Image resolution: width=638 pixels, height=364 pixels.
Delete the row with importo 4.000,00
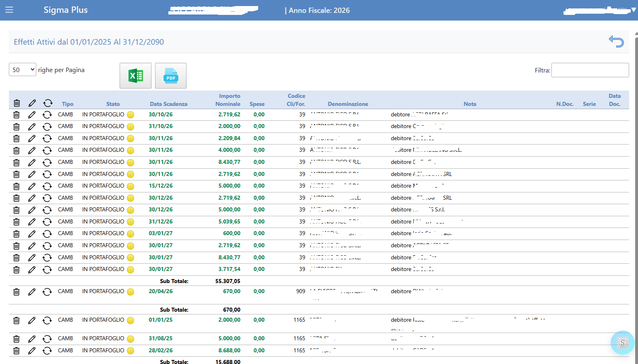[17, 151]
